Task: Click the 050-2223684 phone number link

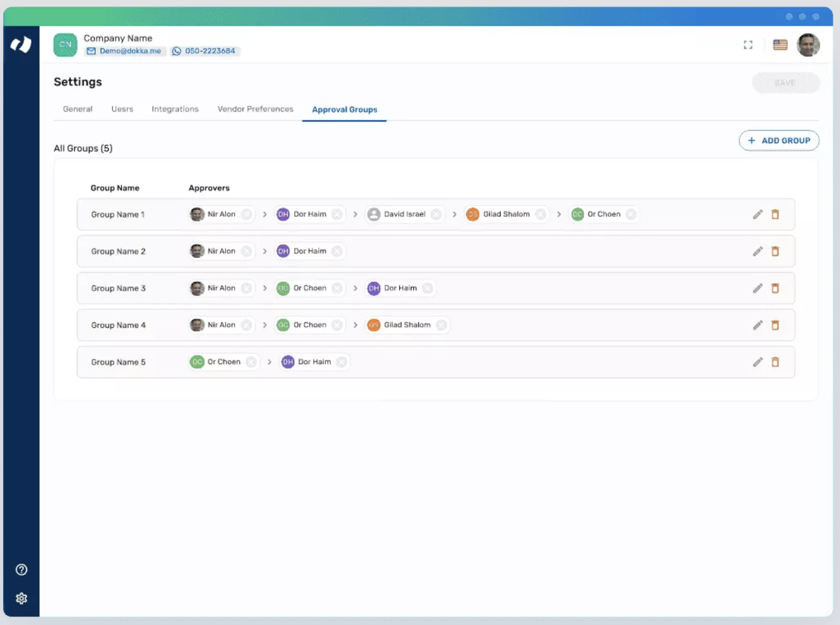Action: [209, 51]
